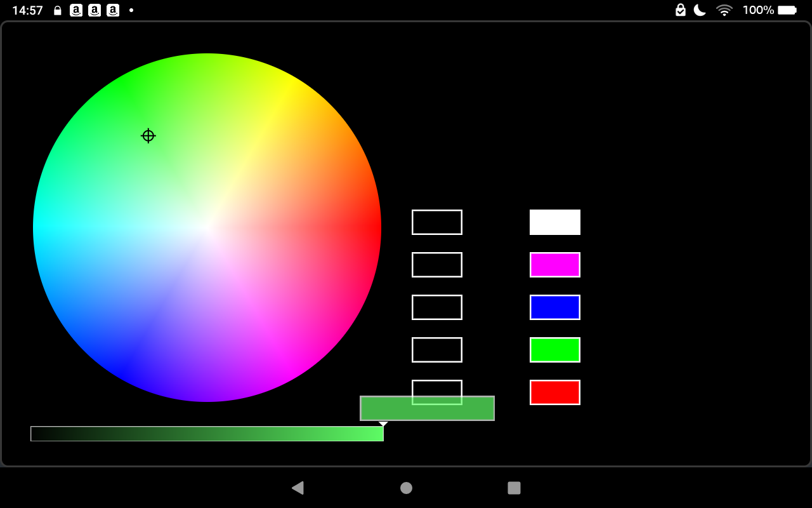This screenshot has width=812, height=508.
Task: Tap the battery icon in status bar
Action: (787, 10)
